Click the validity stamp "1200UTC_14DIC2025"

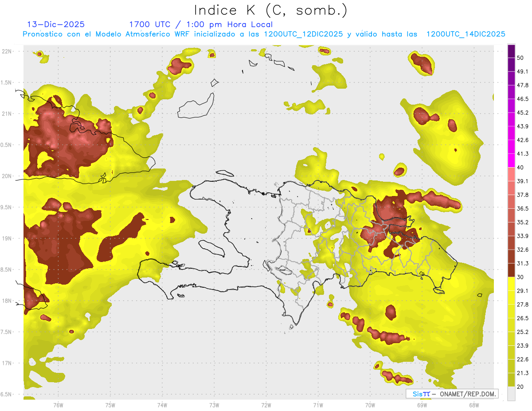coord(466,34)
